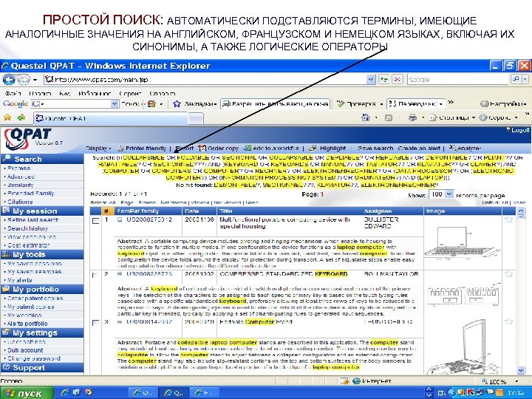This screenshot has height=399, width=532.
Task: Open the Избранное (Favorites) menu
Action: [x=95, y=93]
